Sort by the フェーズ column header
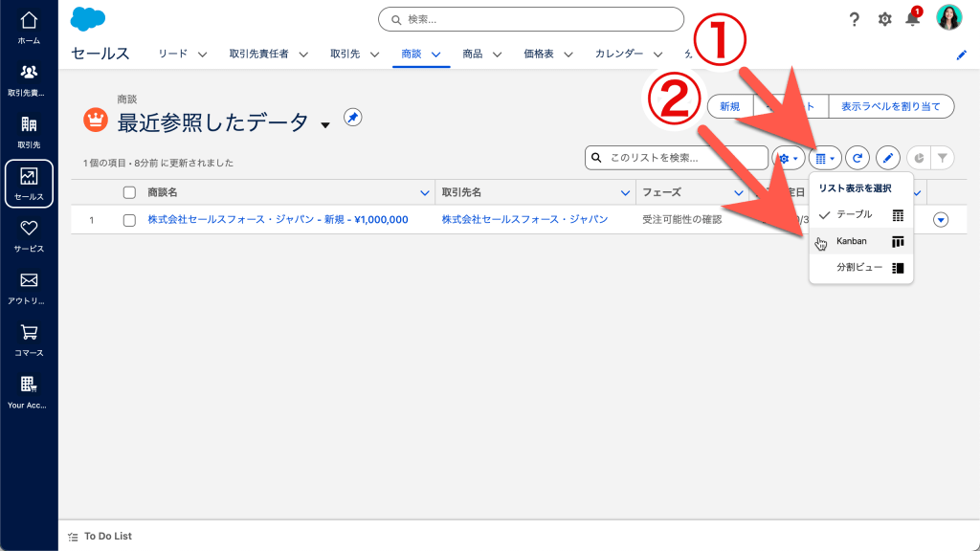980x551 pixels. [x=661, y=192]
